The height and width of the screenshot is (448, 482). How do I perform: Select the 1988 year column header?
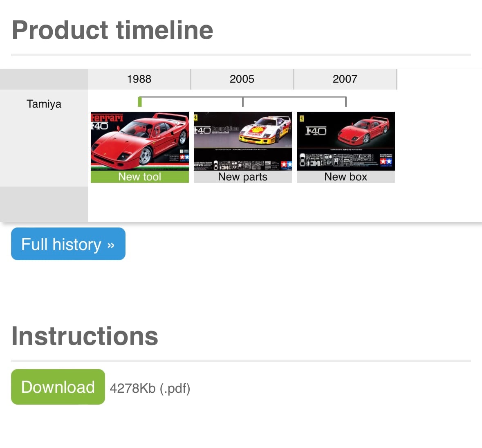pyautogui.click(x=139, y=79)
